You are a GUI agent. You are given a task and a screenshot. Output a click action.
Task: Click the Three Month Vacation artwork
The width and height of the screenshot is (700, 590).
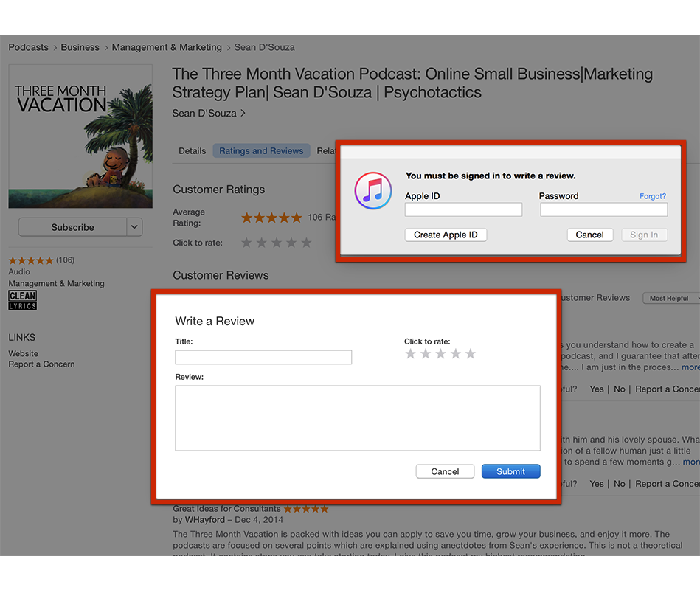click(x=80, y=136)
